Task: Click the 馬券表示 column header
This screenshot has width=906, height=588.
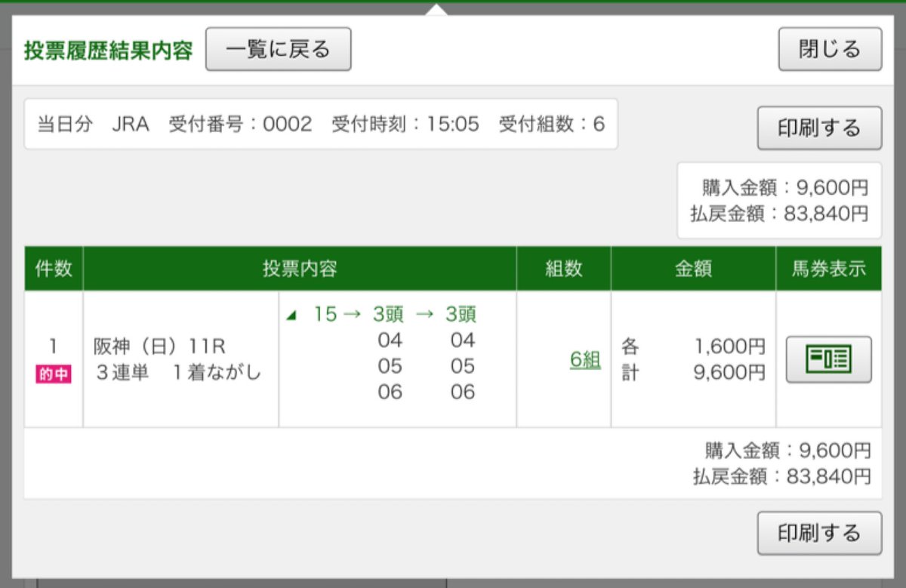Action: click(829, 269)
